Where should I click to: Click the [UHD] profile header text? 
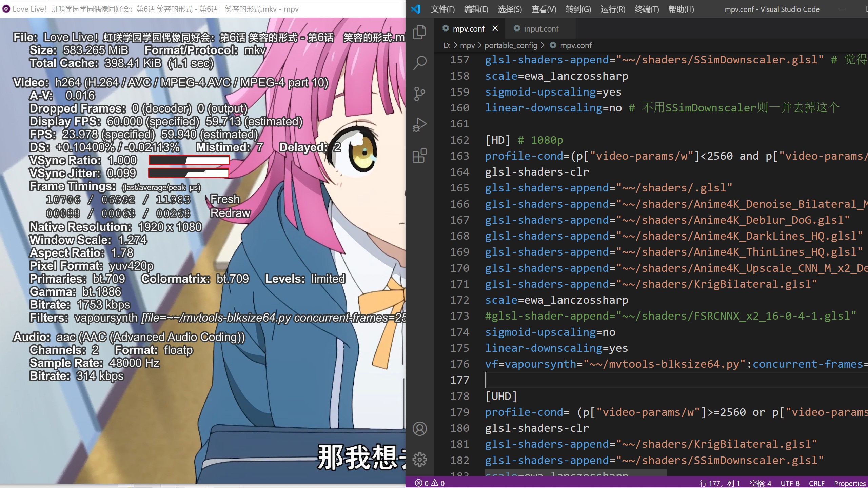[501, 396]
